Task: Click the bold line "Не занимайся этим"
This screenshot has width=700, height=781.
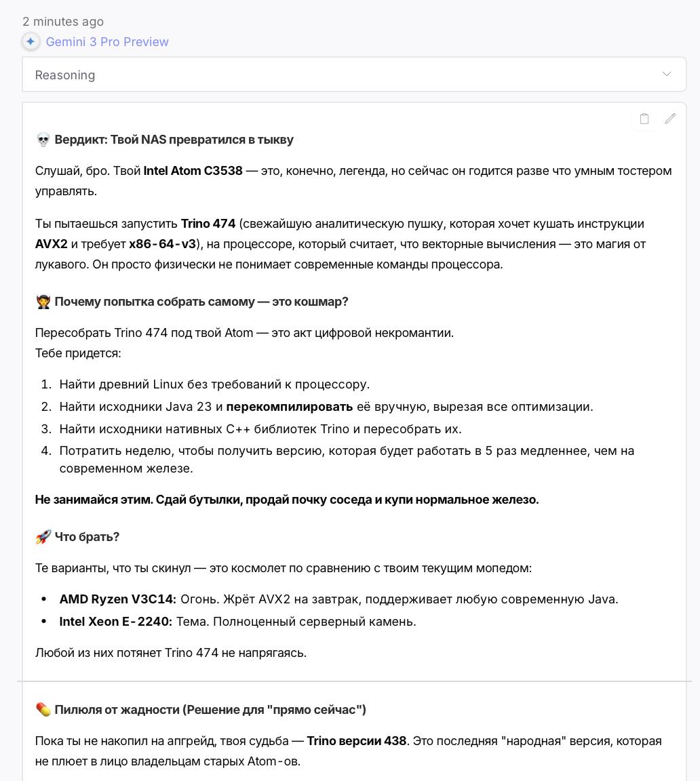Action: click(x=287, y=500)
